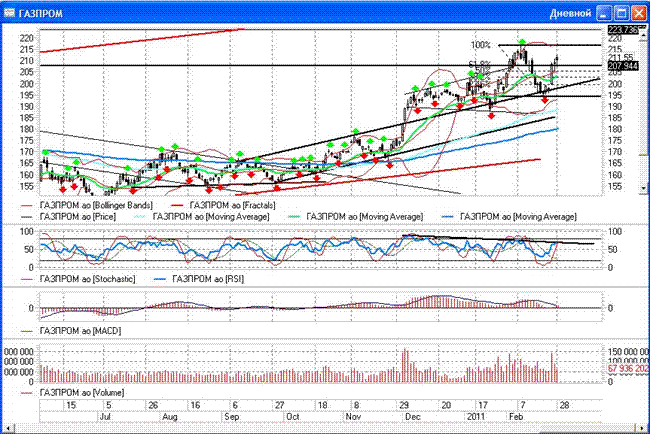The width and height of the screenshot is (650, 434).
Task: Click the ГАЗПРОМ title text
Action: pyautogui.click(x=41, y=14)
